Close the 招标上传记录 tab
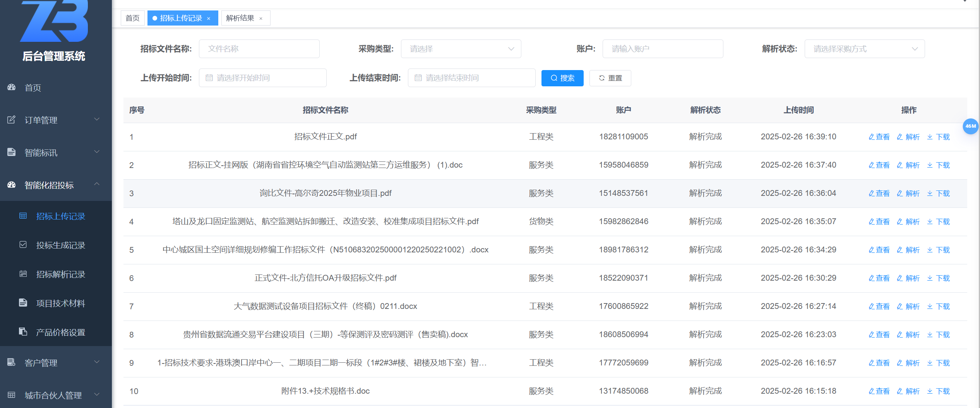This screenshot has height=408, width=980. tap(209, 19)
